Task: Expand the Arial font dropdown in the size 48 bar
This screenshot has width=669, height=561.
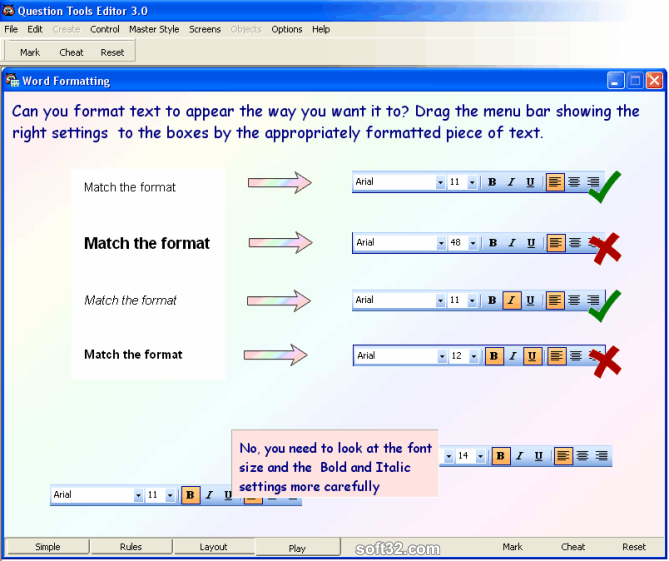Action: [441, 243]
